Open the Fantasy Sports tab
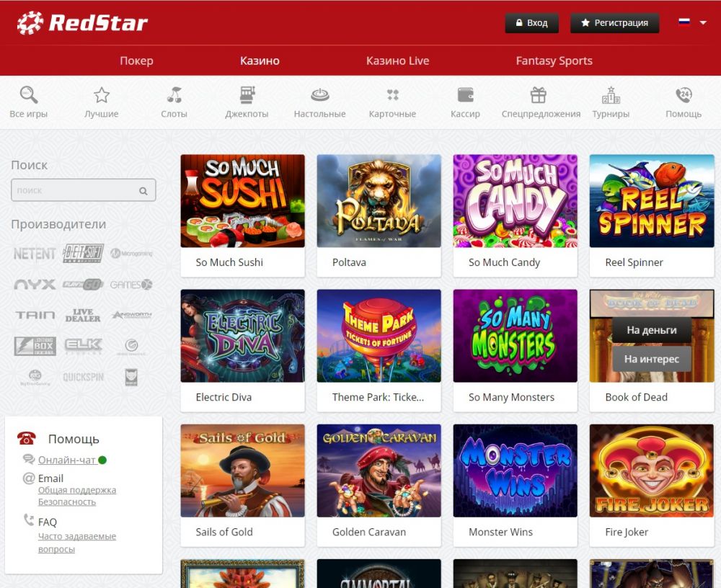The image size is (721, 588). coord(554,61)
